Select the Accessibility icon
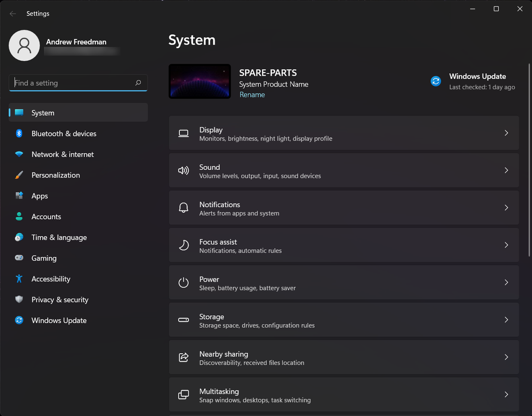This screenshot has height=416, width=532. (x=19, y=279)
